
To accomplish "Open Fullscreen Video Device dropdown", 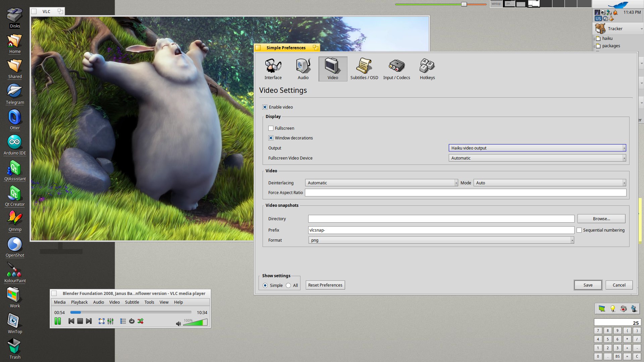I will click(x=537, y=158).
